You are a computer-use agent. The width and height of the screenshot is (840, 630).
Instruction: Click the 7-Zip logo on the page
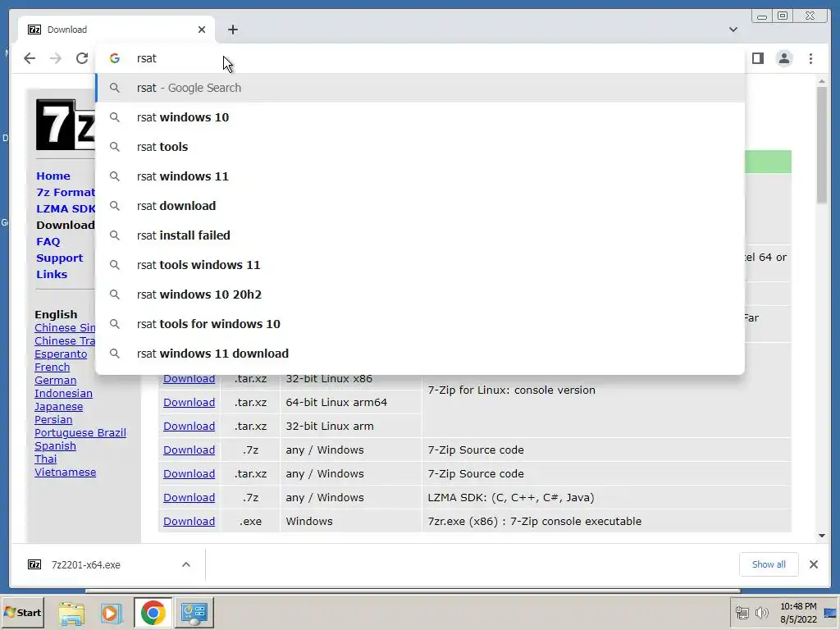click(x=66, y=125)
